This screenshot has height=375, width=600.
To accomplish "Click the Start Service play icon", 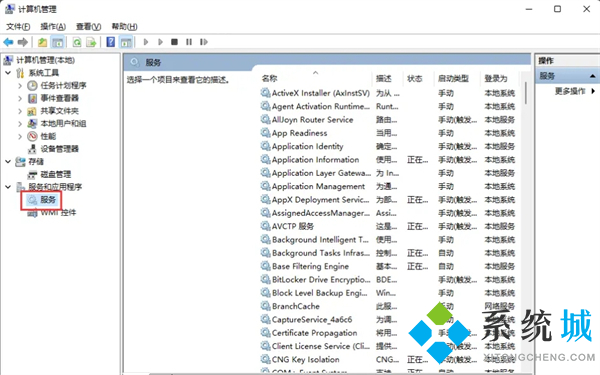I will coord(146,42).
